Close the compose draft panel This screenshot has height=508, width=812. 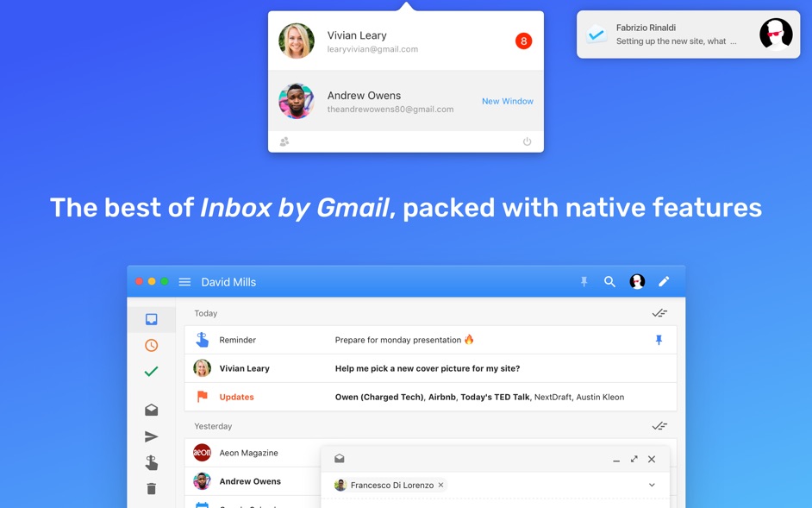tap(652, 459)
